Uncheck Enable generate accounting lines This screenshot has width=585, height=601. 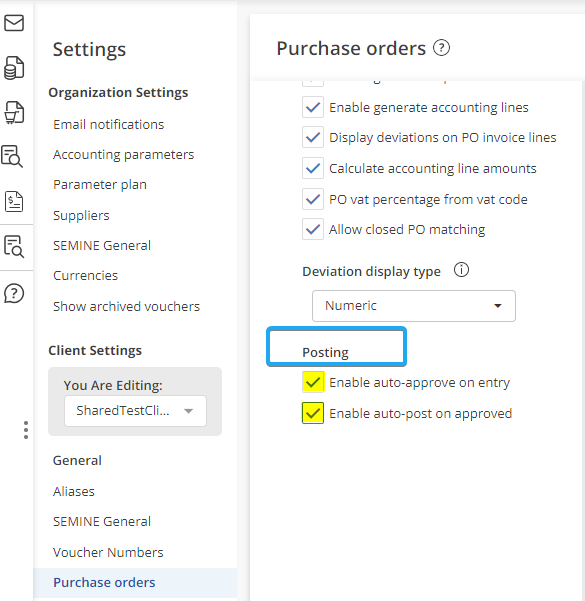[313, 107]
